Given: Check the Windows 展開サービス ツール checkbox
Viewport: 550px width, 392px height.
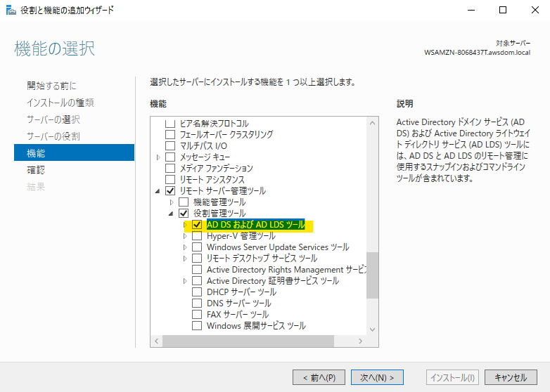Looking at the screenshot, I should (197, 326).
